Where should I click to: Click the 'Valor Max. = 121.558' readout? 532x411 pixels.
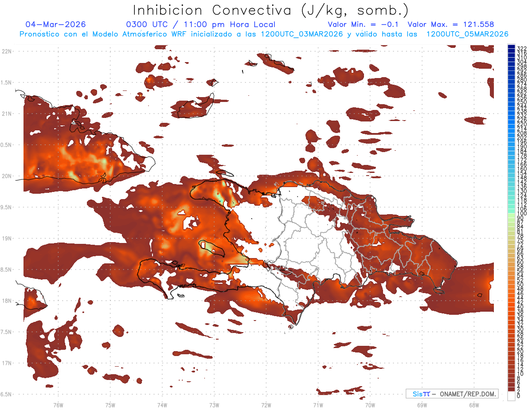451,24
